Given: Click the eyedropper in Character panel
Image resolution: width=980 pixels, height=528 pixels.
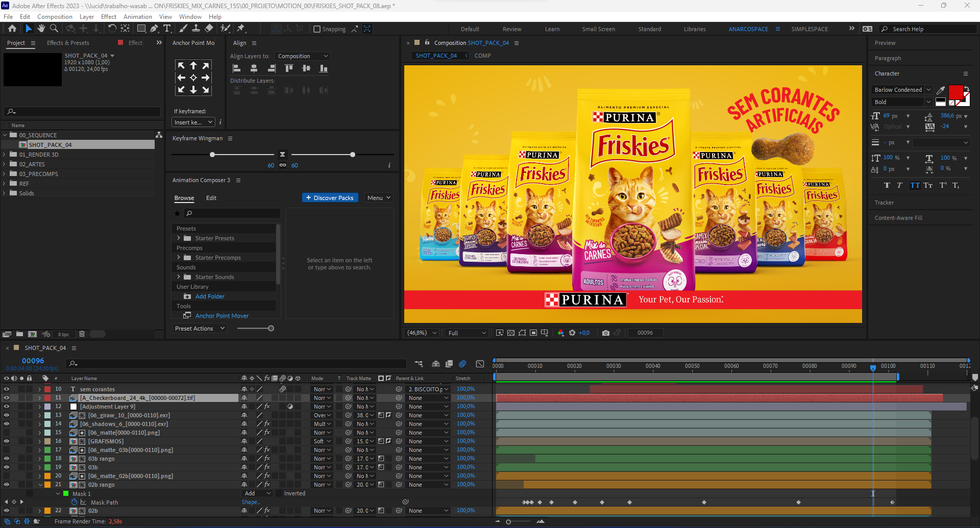Looking at the screenshot, I should pyautogui.click(x=941, y=90).
